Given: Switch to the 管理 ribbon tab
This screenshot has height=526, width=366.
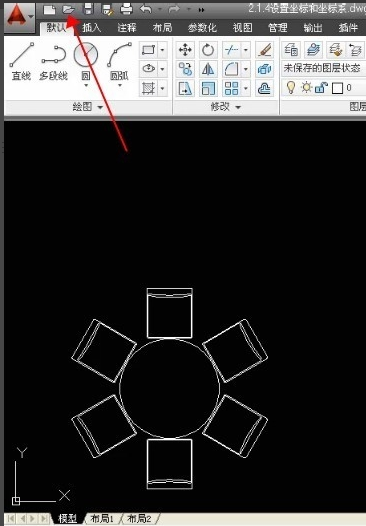Looking at the screenshot, I should pyautogui.click(x=278, y=28).
